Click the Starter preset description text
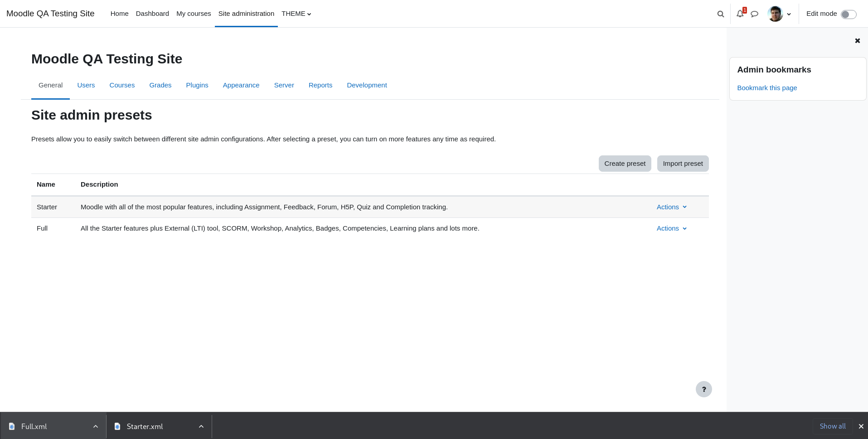The height and width of the screenshot is (439, 868). coord(264,207)
